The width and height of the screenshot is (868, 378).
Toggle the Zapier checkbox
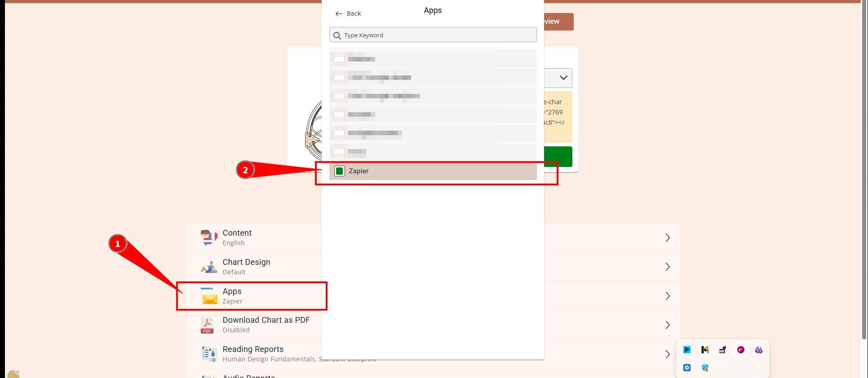pos(340,171)
